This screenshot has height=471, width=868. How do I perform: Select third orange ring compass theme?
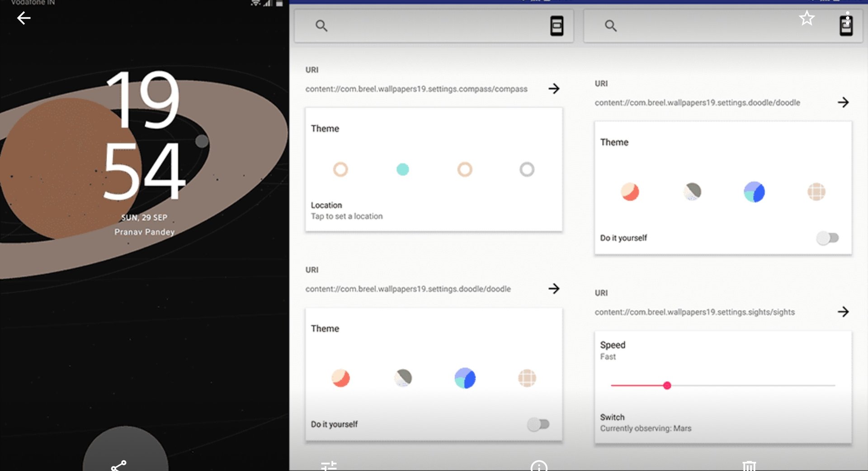click(x=465, y=169)
